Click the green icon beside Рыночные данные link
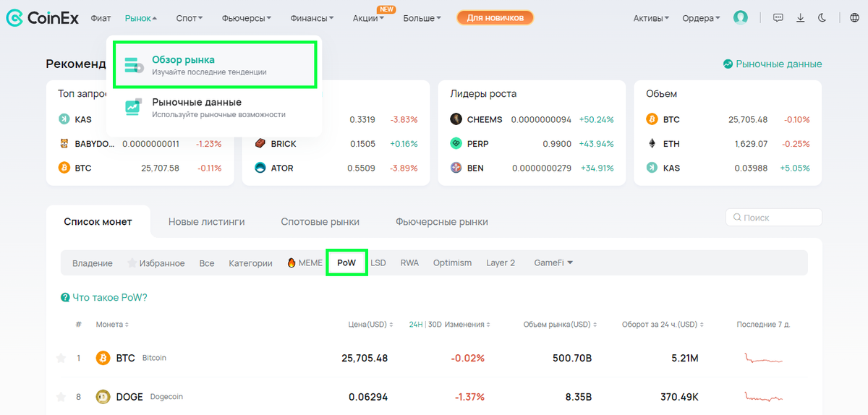 (728, 64)
